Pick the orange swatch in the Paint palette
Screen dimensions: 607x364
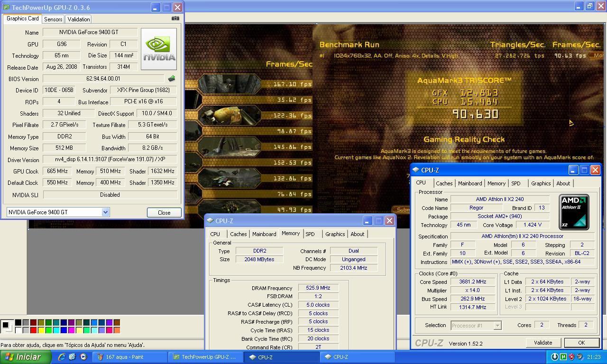117,330
